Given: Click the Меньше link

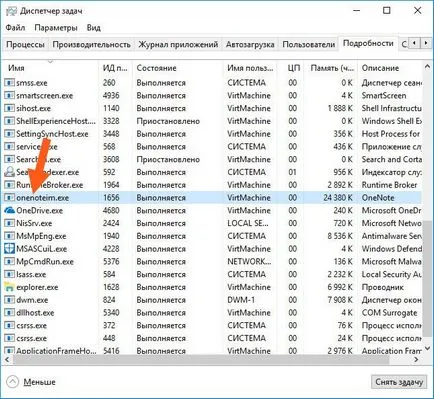Looking at the screenshot, I should [x=40, y=382].
